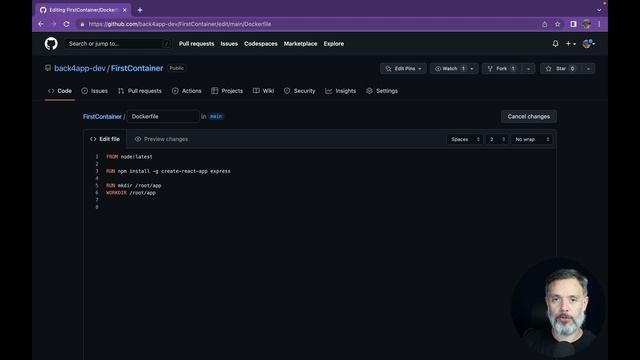Switch to the Issues repo tab
This screenshot has height=360, width=640.
pyautogui.click(x=94, y=91)
